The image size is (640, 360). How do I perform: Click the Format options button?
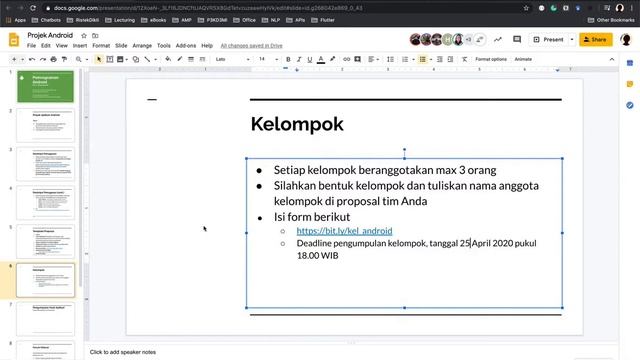(x=491, y=59)
